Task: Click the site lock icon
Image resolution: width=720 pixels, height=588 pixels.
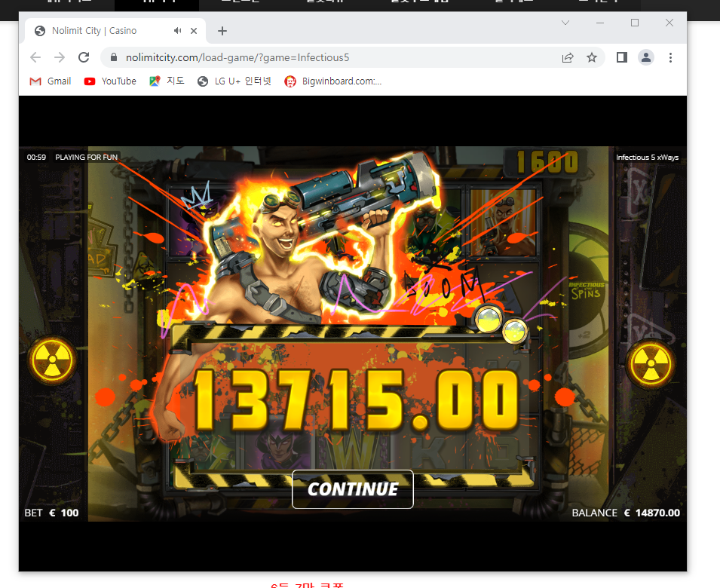Action: [114, 57]
